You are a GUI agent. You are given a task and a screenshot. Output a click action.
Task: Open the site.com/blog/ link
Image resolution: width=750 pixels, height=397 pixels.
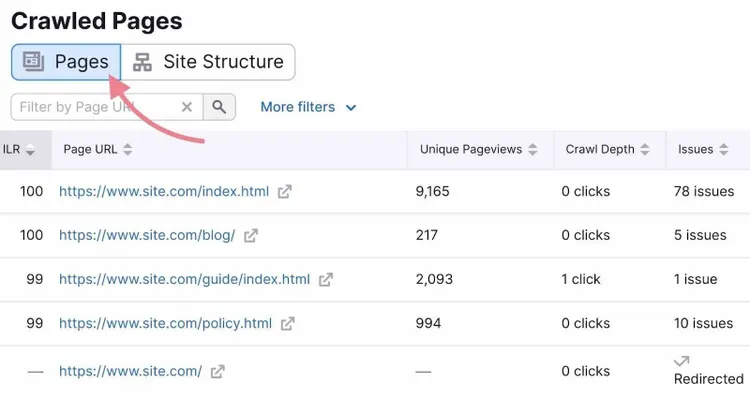pos(147,235)
